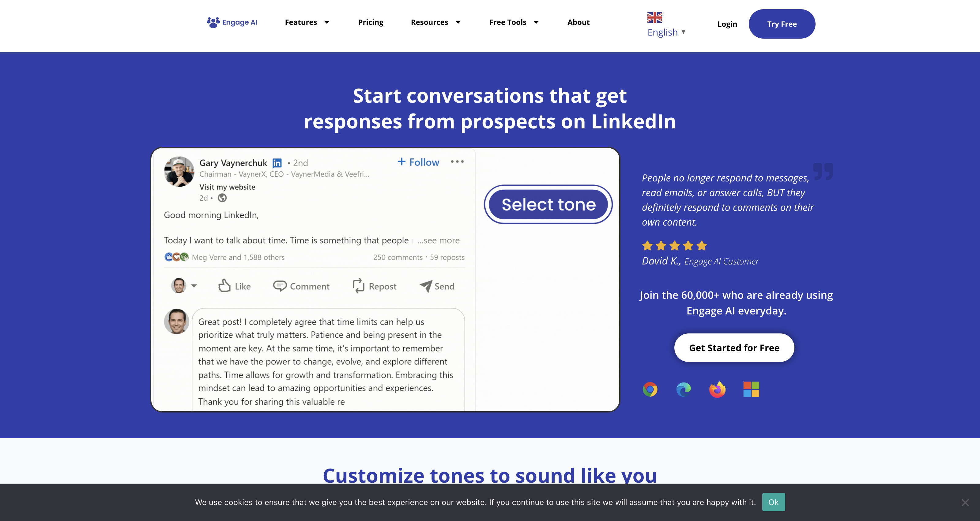The height and width of the screenshot is (521, 980).
Task: Click the Login link
Action: click(x=727, y=24)
